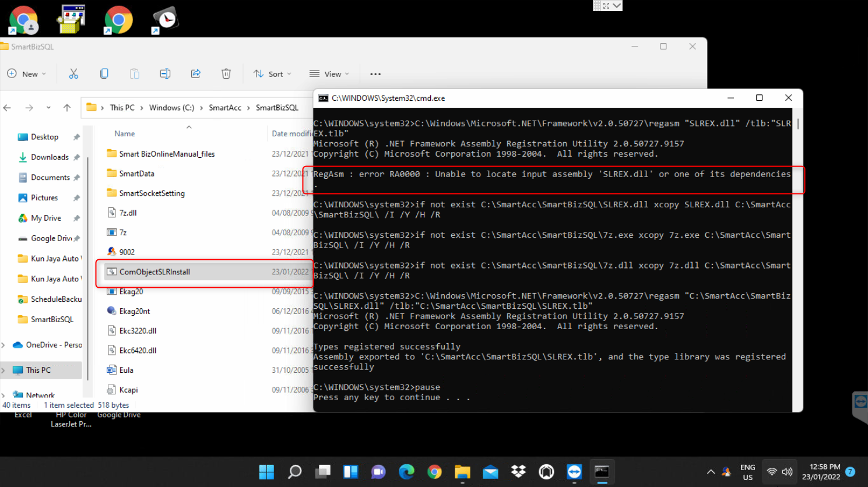Image resolution: width=868 pixels, height=487 pixels.
Task: Expand the Network tree node
Action: coord(3,396)
